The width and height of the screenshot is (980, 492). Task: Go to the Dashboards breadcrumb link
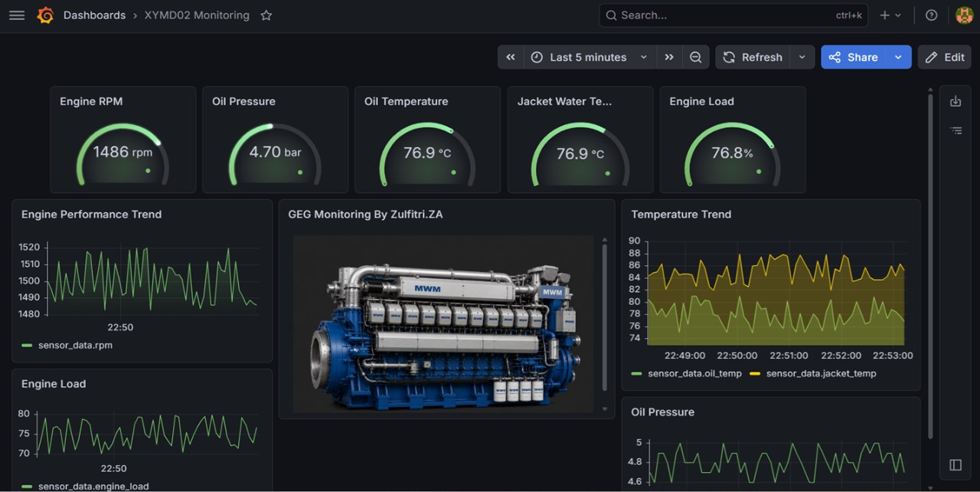tap(94, 15)
